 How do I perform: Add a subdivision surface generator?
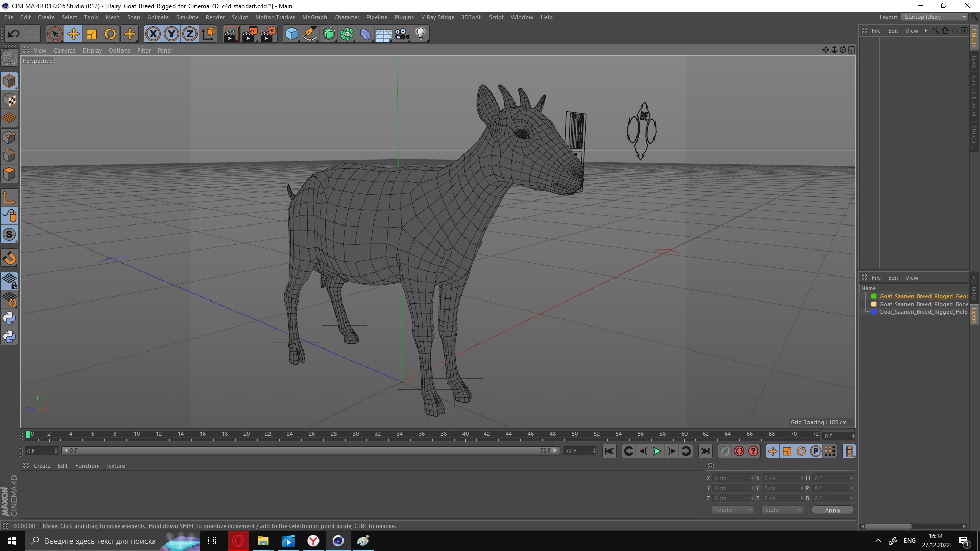[329, 34]
